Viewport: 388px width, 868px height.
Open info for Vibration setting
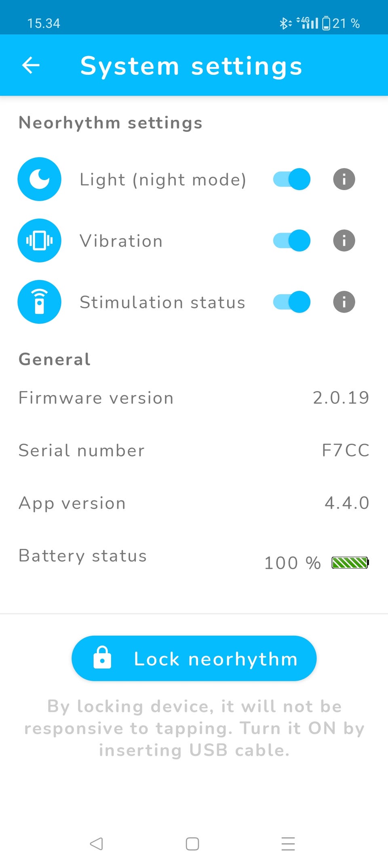(x=344, y=241)
